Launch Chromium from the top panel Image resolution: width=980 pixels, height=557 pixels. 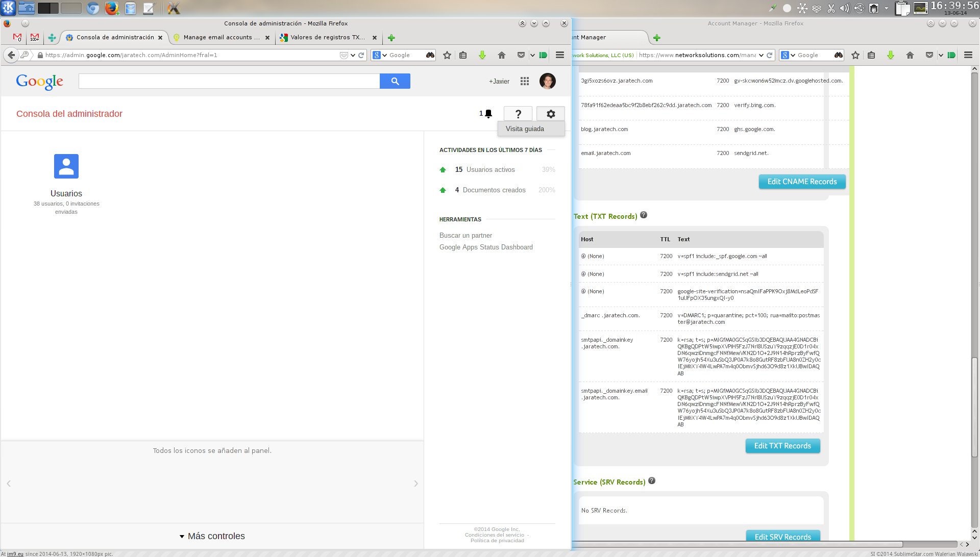(x=92, y=8)
